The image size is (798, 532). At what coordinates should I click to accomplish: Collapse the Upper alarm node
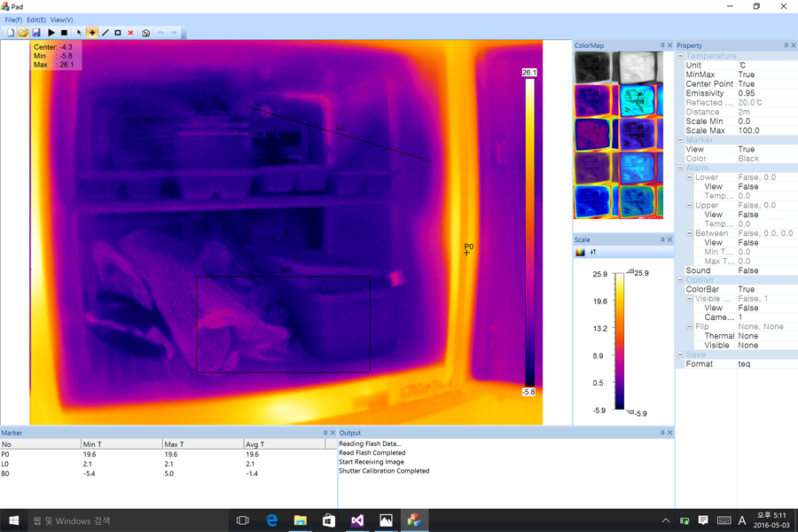point(690,205)
